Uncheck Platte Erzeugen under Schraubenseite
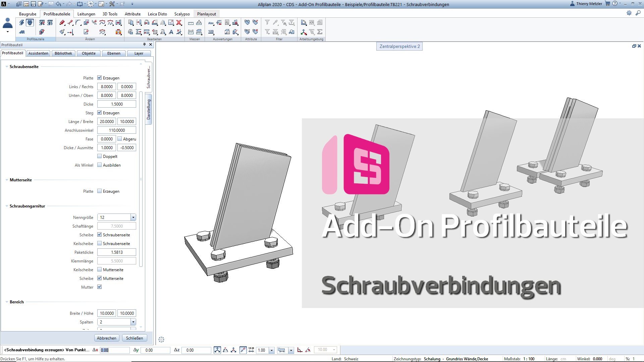The height and width of the screenshot is (362, 644). point(100,78)
